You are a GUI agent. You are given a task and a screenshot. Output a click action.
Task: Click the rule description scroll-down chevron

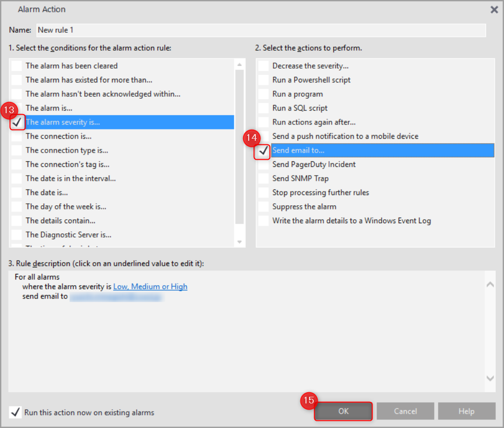tap(490, 378)
